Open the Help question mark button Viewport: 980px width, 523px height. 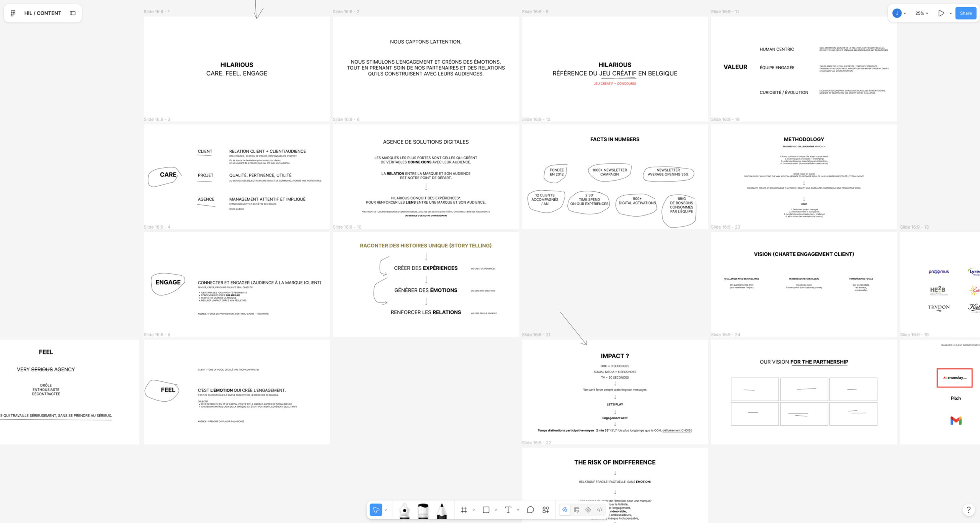point(969,510)
